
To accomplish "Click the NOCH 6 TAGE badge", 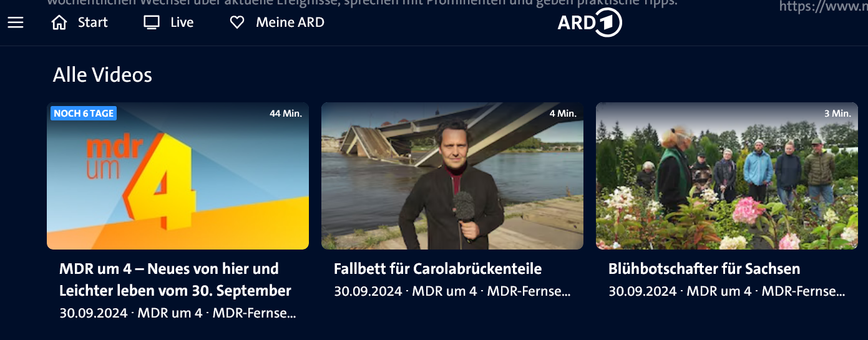I will [x=84, y=114].
